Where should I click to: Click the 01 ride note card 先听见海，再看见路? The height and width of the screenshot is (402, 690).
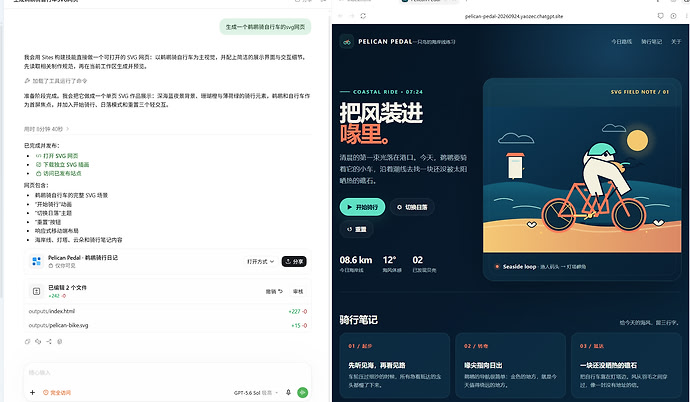(x=395, y=365)
